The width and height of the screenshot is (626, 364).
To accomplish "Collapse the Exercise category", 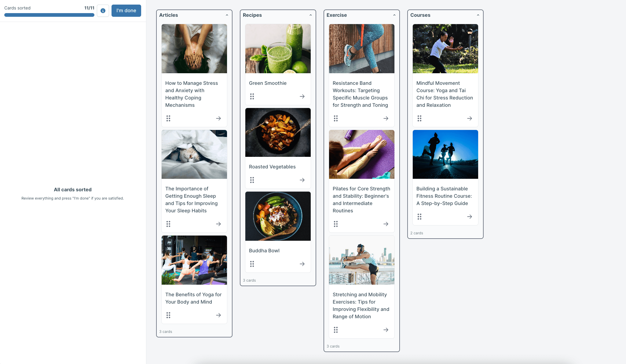I will pyautogui.click(x=394, y=15).
